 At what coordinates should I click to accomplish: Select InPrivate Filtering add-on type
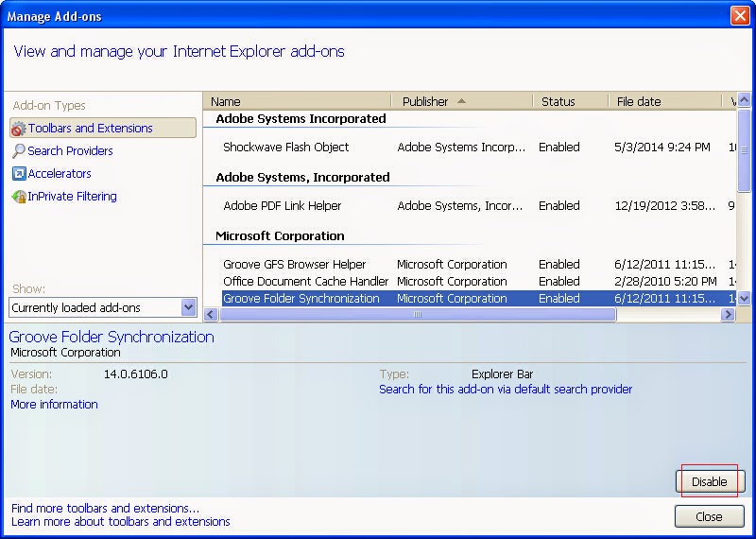coord(72,197)
